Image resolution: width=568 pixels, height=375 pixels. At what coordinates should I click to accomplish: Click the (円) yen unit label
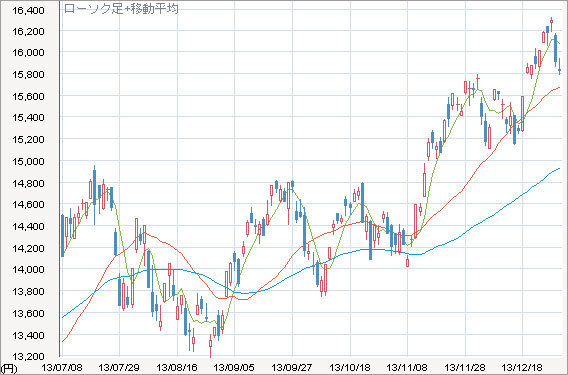click(x=9, y=369)
